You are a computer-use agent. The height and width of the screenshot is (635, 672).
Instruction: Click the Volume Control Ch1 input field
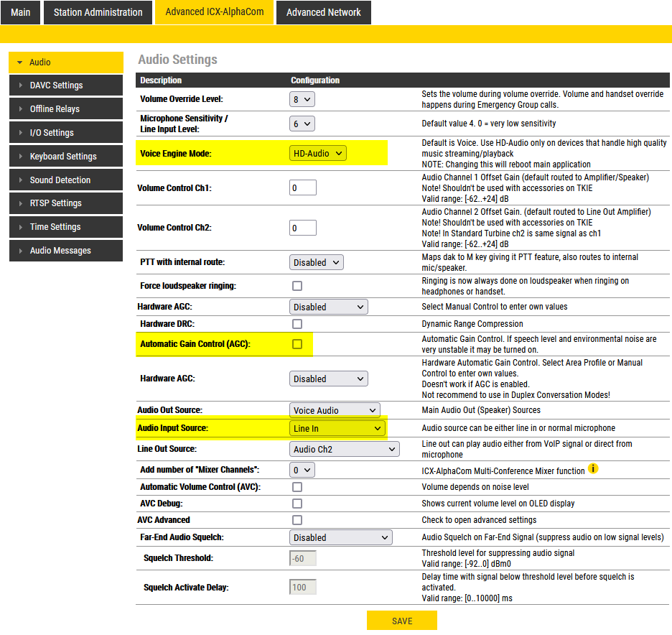click(x=303, y=188)
